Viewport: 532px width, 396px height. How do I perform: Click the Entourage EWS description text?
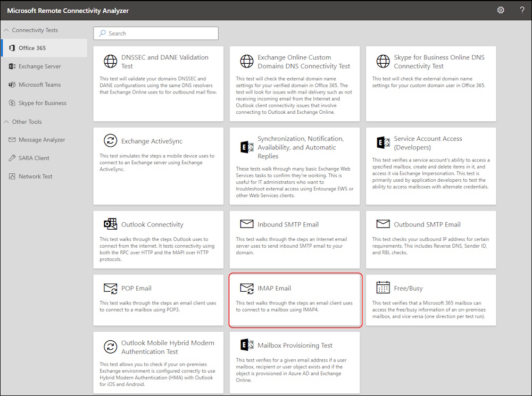(295, 182)
